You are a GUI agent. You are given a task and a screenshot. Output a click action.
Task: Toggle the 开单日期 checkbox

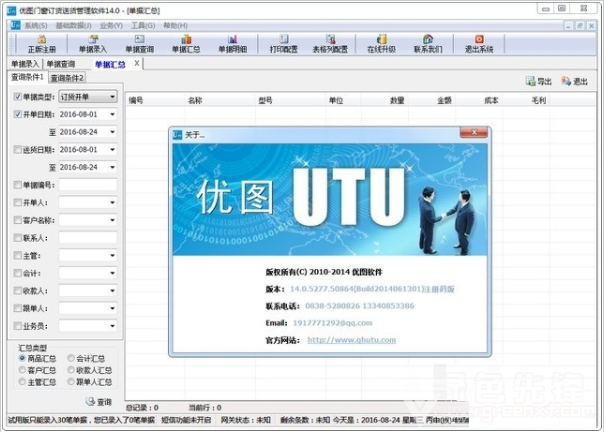17,114
